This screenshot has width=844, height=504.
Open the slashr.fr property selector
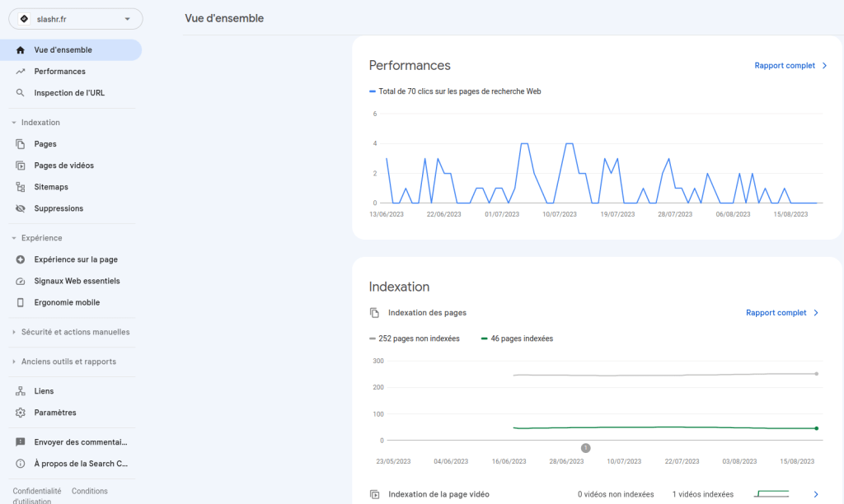click(75, 18)
